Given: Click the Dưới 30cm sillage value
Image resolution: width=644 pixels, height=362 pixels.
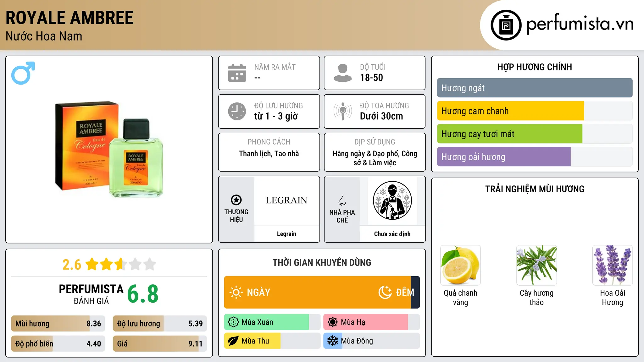Looking at the screenshot, I should coord(381,116).
